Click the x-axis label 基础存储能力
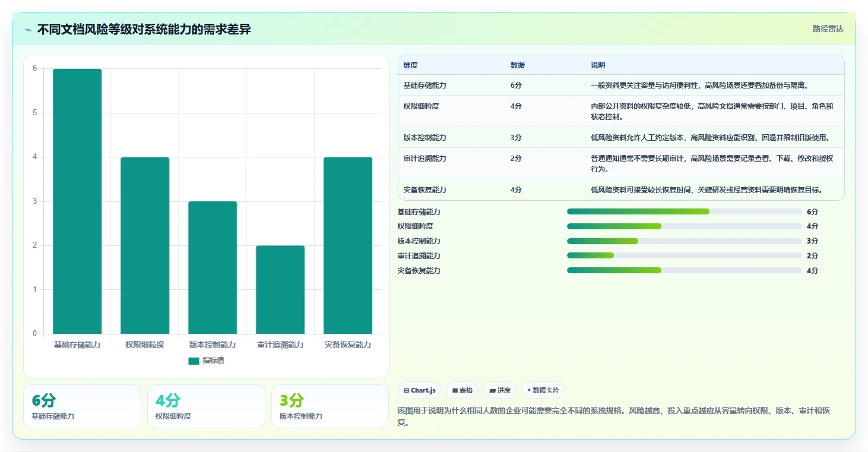Screen dimensions: 868x452 click(77, 344)
